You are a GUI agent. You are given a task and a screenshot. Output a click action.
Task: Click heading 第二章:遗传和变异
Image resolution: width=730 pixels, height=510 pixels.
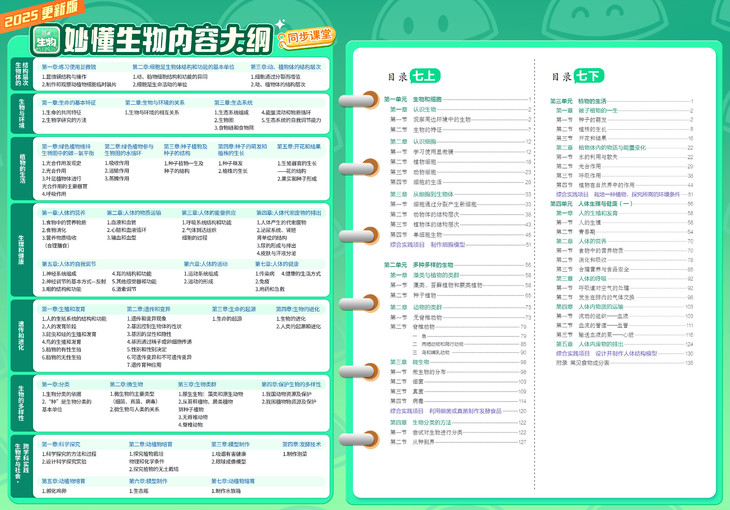149,309
